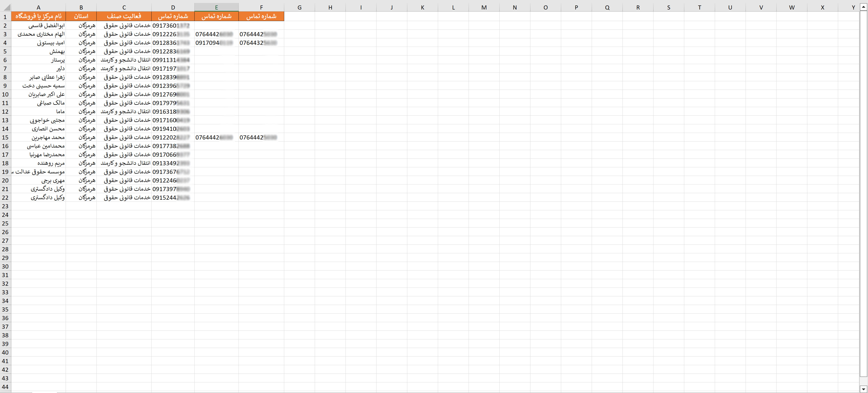Select cell 'محمد مهاجرین'
Screen dimensions: 868x393
[38, 137]
